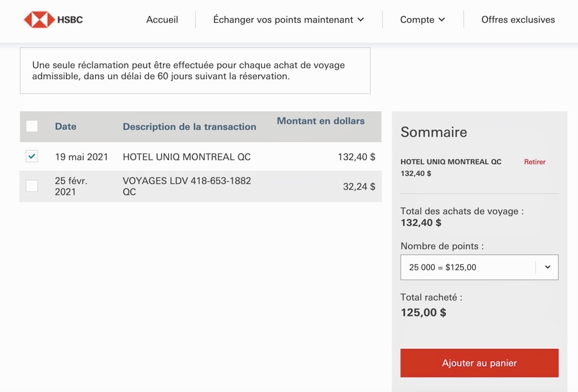Uncheck the HOTEL UNIQ MONTREAL checkbox
The width and height of the screenshot is (578, 392).
[32, 156]
